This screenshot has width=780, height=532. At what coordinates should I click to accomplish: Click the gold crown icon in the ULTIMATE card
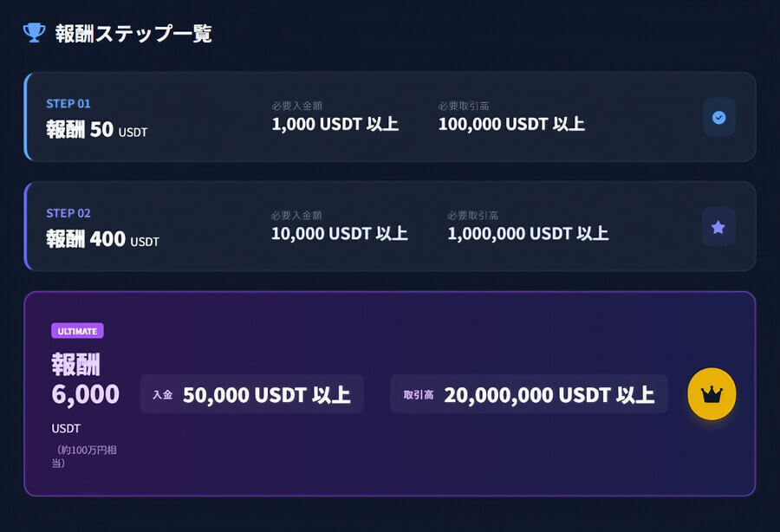point(712,394)
